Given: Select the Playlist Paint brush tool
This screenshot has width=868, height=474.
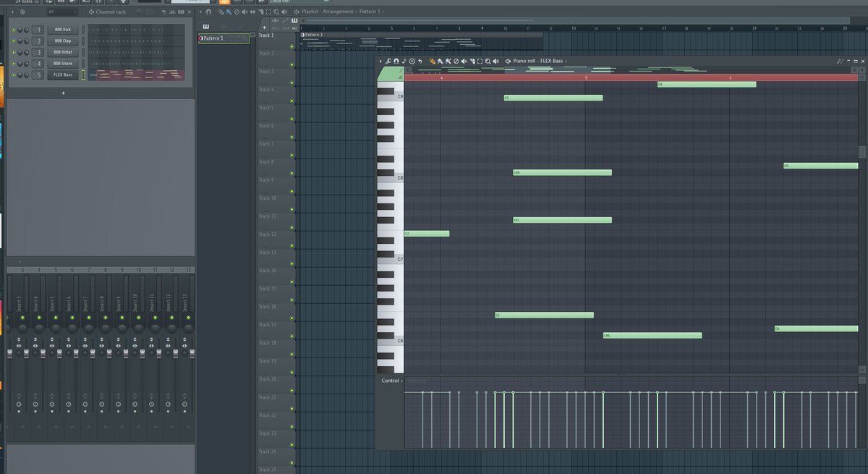Looking at the screenshot, I should pos(229,12).
